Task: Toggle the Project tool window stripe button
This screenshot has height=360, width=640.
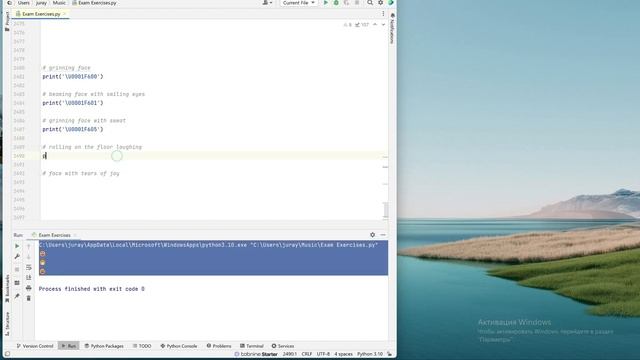Action: [x=7, y=21]
